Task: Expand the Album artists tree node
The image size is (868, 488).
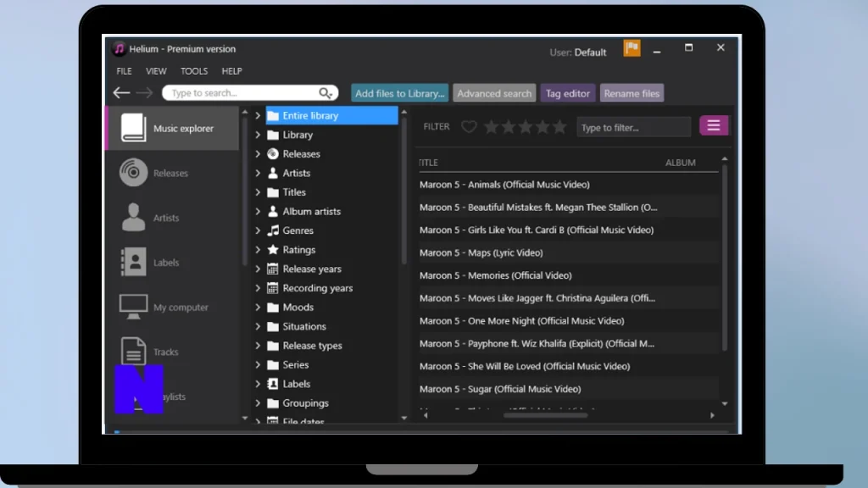Action: coord(258,211)
